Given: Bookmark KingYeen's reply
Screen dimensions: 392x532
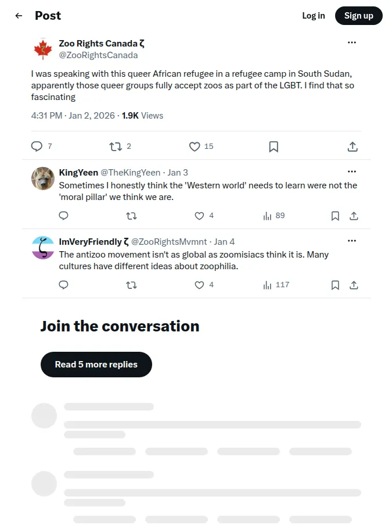Looking at the screenshot, I should [335, 216].
